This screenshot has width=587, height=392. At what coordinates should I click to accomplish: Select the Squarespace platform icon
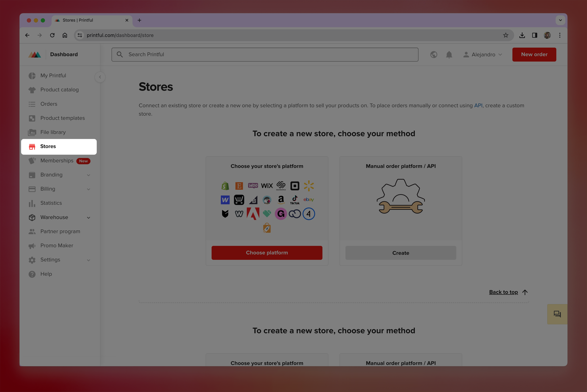[x=281, y=186]
